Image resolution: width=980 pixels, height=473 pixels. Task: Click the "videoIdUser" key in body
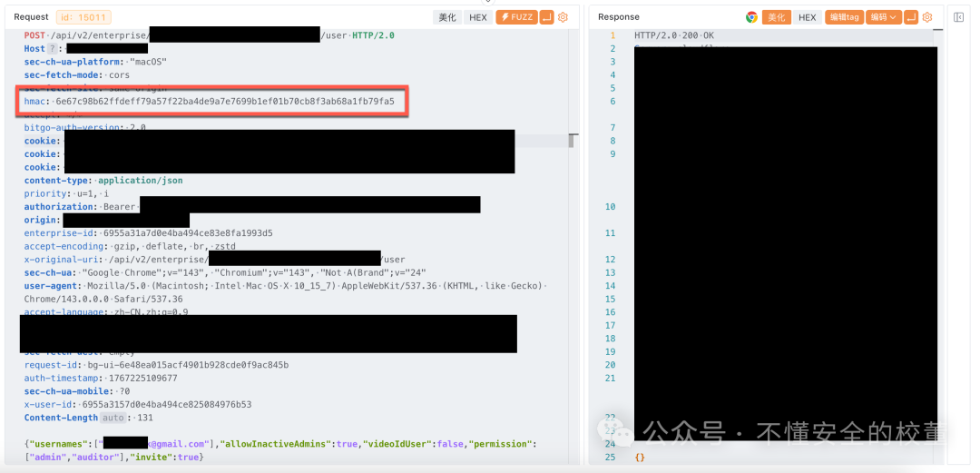[397, 444]
